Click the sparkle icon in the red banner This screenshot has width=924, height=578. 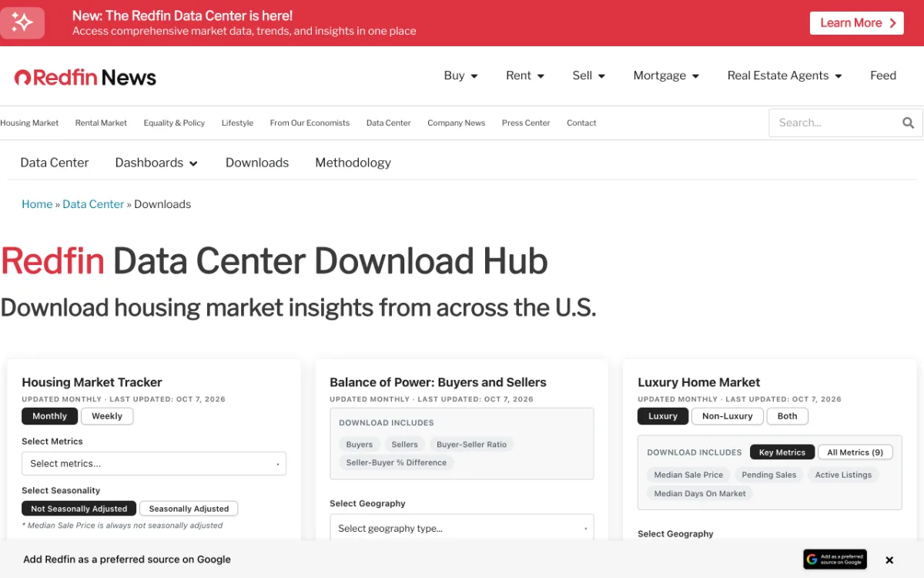(x=22, y=22)
